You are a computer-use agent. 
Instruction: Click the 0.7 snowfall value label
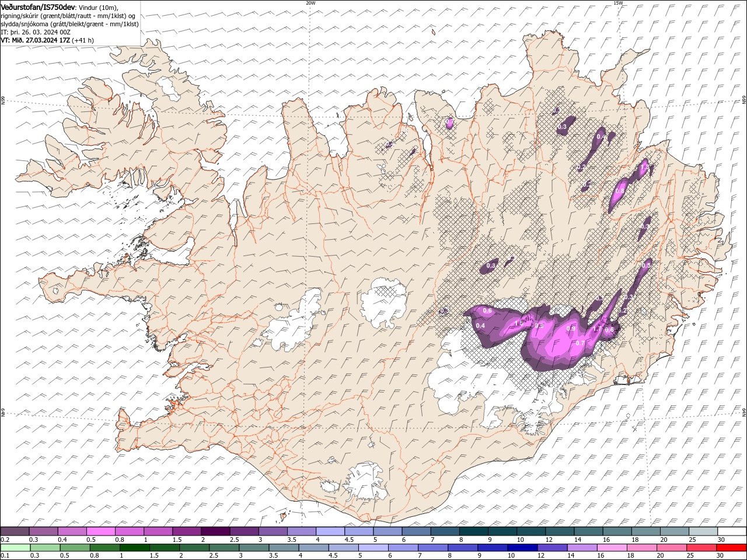[580, 343]
